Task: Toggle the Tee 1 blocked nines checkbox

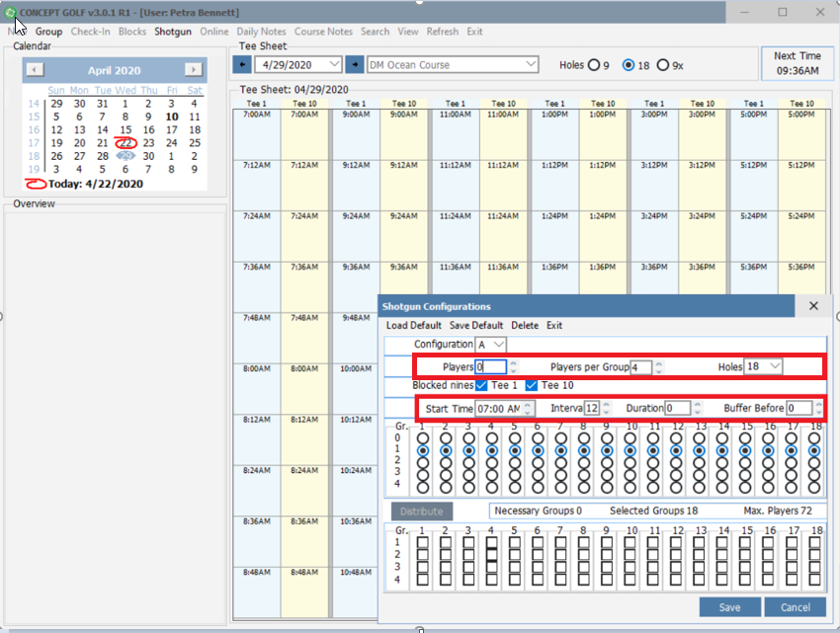Action: pyautogui.click(x=481, y=385)
